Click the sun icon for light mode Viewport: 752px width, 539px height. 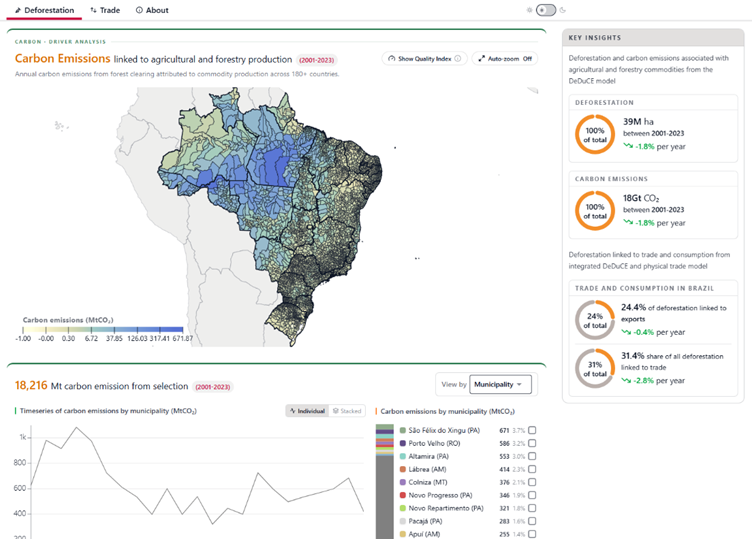pos(529,10)
